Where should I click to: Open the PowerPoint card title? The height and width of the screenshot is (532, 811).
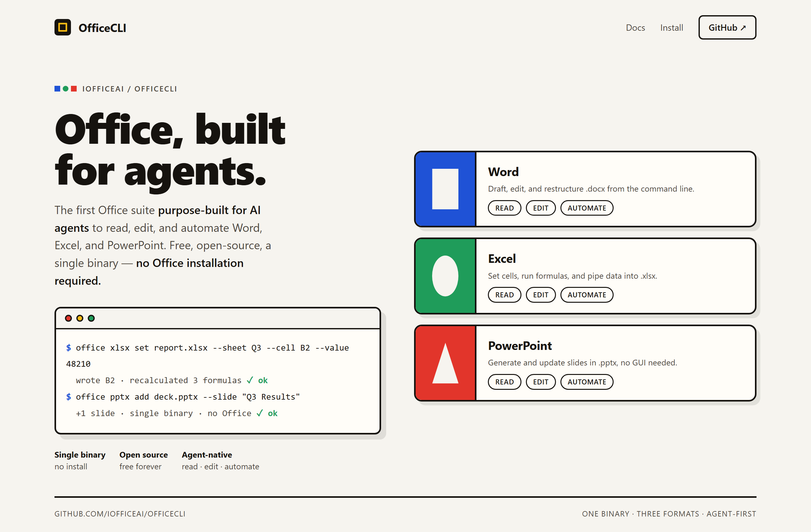(520, 346)
